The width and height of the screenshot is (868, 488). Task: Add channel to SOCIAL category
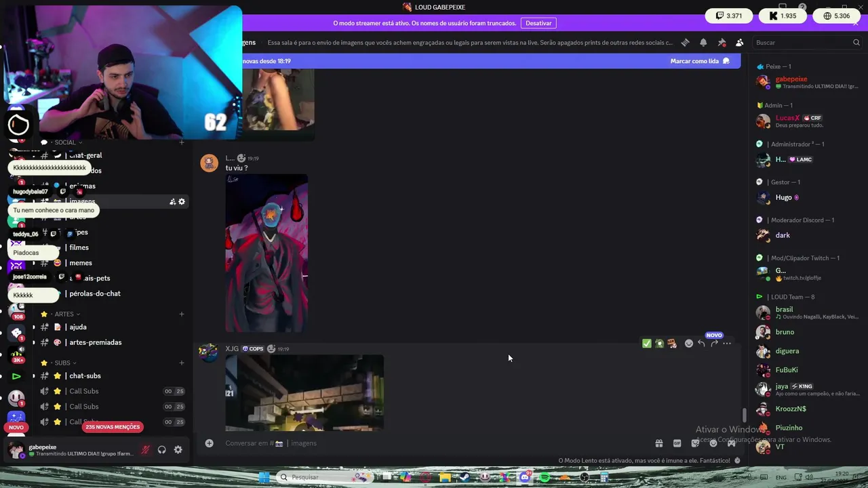(182, 142)
